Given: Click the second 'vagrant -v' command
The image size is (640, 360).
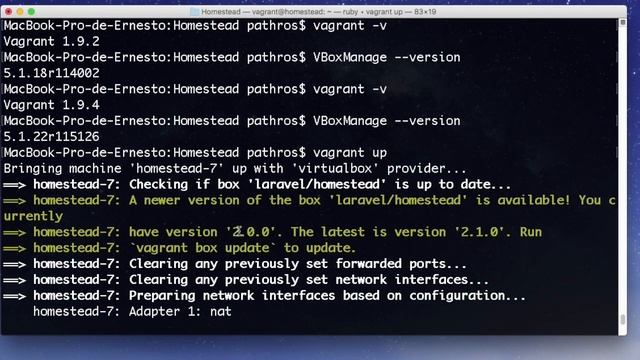Looking at the screenshot, I should 350,89.
